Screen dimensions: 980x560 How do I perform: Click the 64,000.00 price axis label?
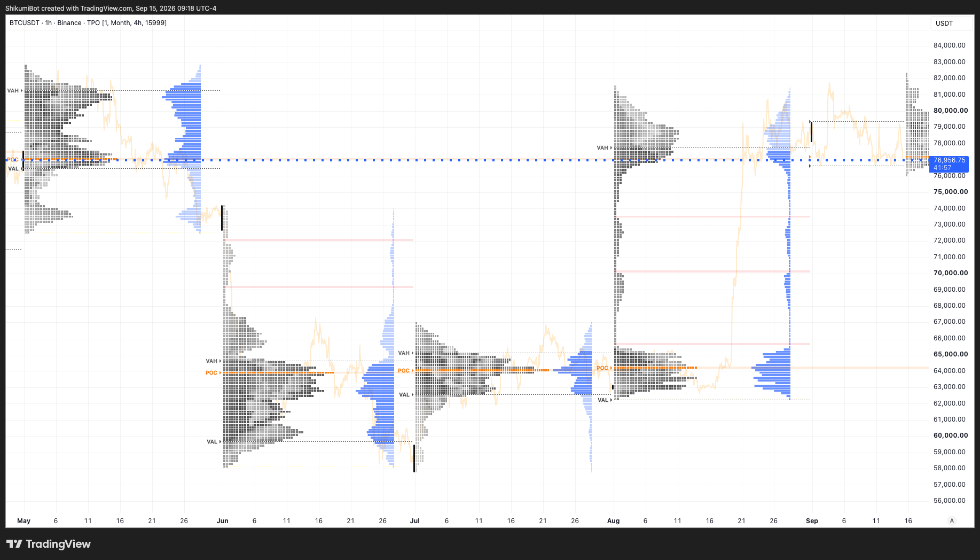pos(950,371)
